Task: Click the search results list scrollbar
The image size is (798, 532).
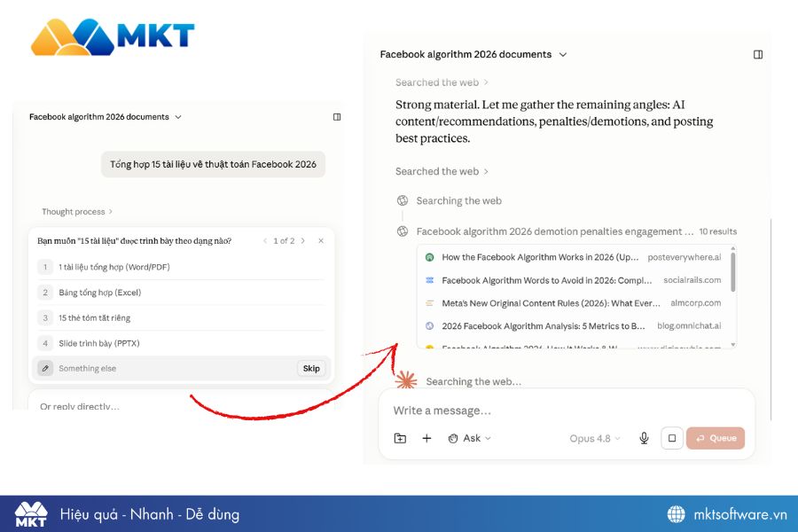Action: click(x=733, y=273)
